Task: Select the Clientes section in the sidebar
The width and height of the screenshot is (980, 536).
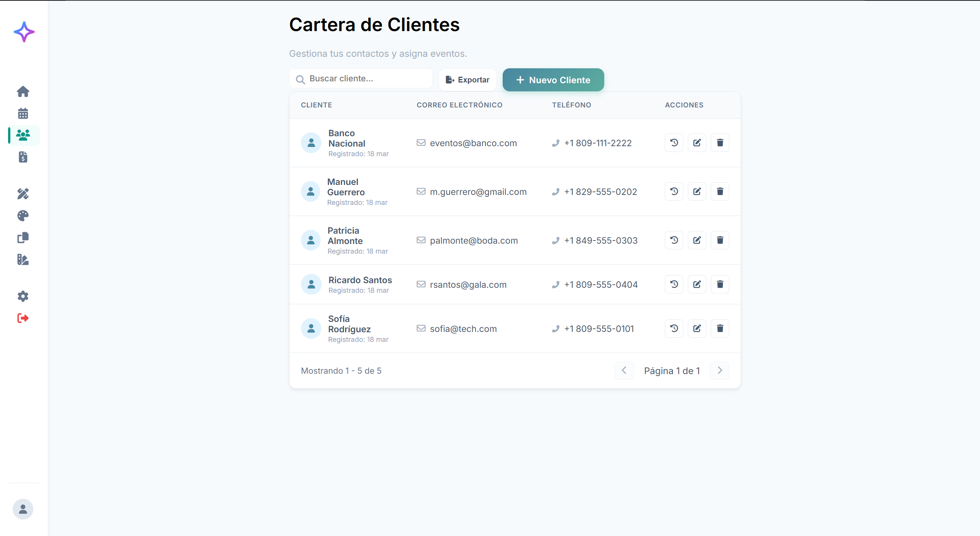Action: (23, 135)
